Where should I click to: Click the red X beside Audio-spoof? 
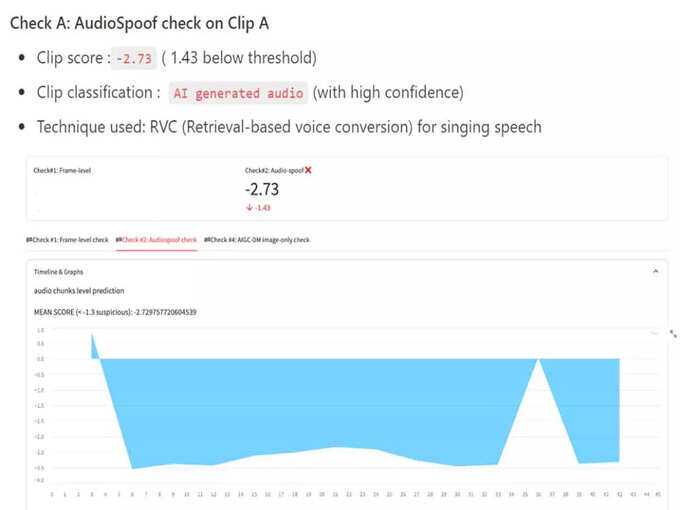pos(308,170)
